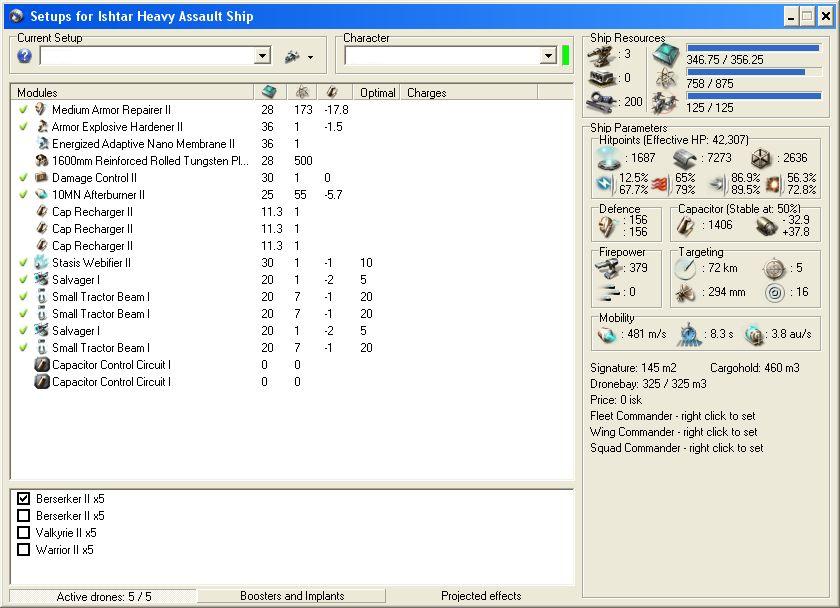
Task: Open the Character dropdown list
Action: pos(548,56)
